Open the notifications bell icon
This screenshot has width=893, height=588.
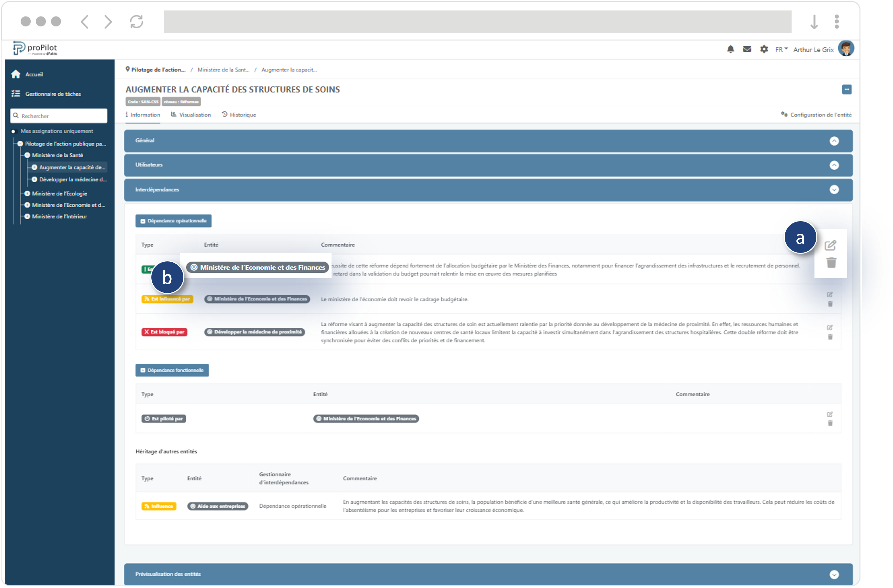[730, 49]
